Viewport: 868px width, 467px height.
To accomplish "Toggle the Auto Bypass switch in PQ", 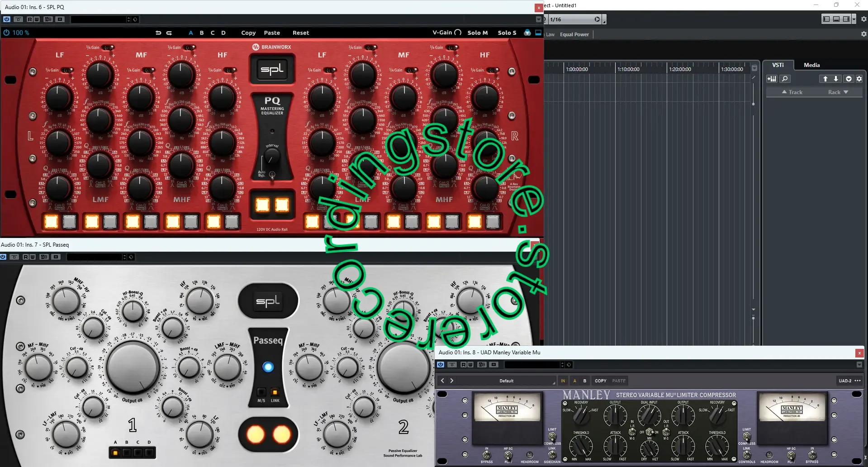I will [x=272, y=175].
